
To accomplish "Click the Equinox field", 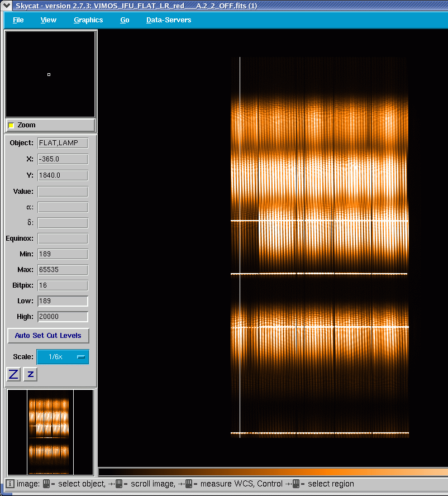I will pos(63,239).
